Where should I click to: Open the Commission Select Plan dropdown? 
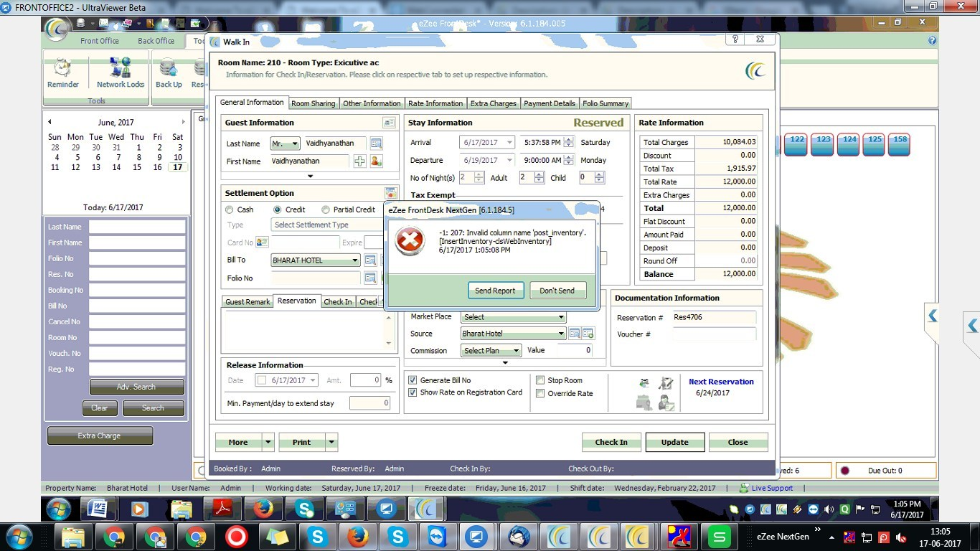(x=516, y=351)
